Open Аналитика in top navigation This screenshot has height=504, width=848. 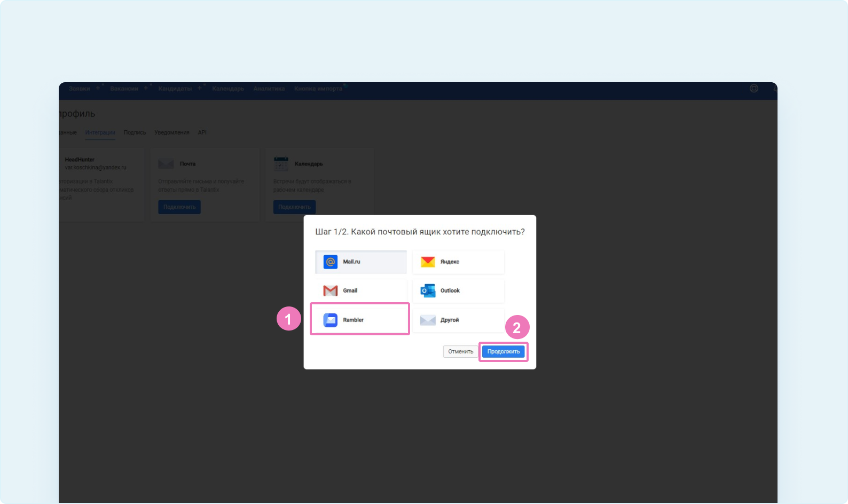269,89
